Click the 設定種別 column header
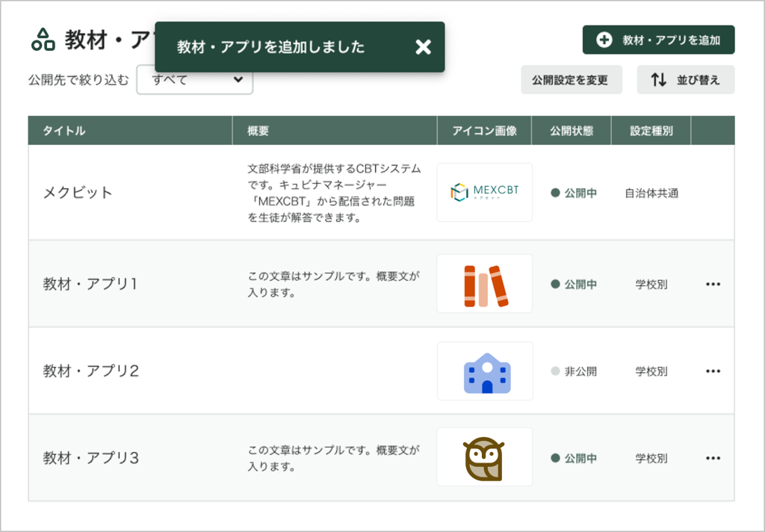This screenshot has height=532, width=765. tap(651, 130)
